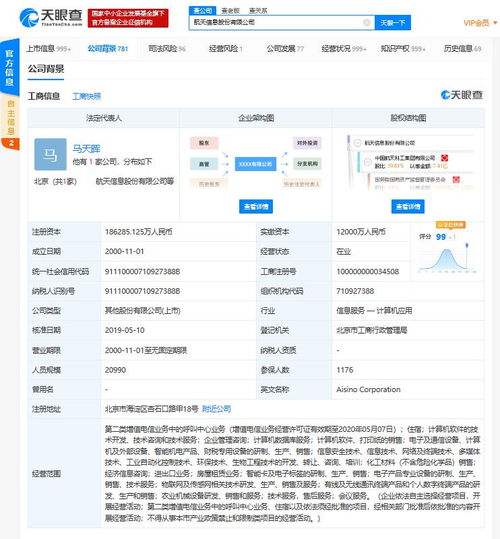Viewport: 500px width, 539px height.
Task: Select the 2000-11-01至无固定期限 business term
Action: (x=146, y=350)
